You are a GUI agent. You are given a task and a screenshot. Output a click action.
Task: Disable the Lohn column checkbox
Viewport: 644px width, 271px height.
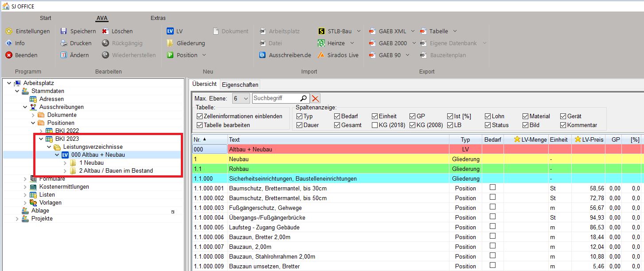pyautogui.click(x=488, y=116)
